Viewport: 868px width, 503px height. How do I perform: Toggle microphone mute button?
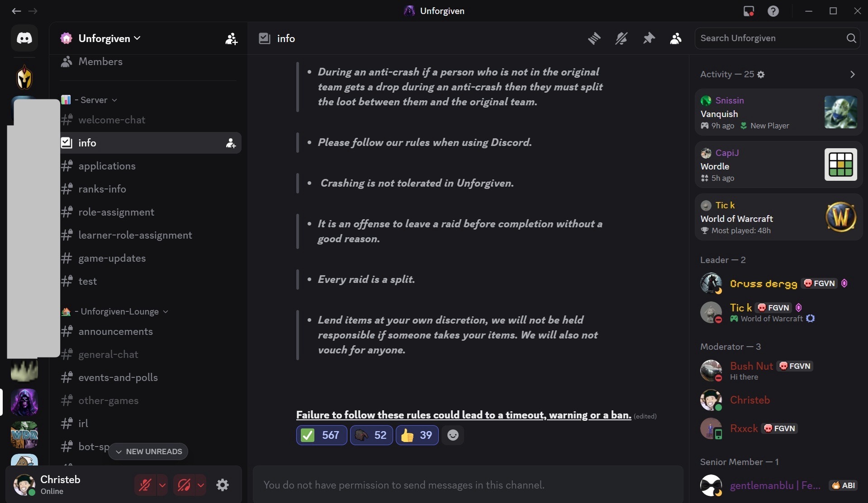coord(145,485)
